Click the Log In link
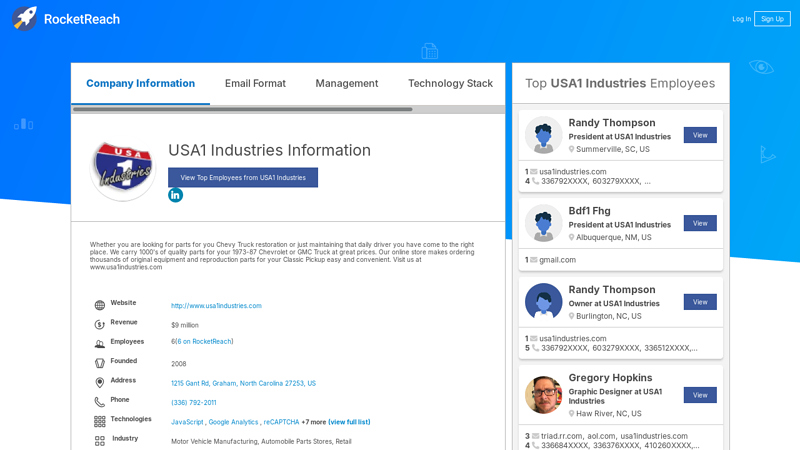The image size is (800, 450). tap(741, 19)
